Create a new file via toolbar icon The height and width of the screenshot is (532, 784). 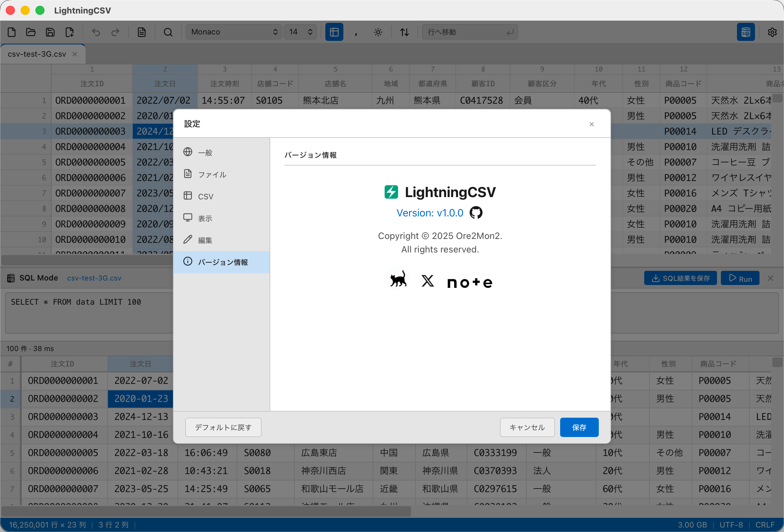point(12,32)
